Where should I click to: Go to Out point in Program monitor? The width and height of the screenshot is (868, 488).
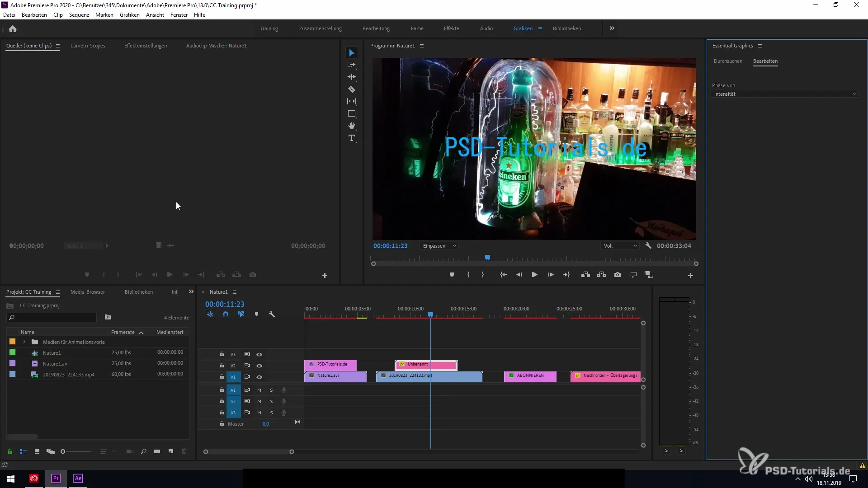click(x=566, y=275)
